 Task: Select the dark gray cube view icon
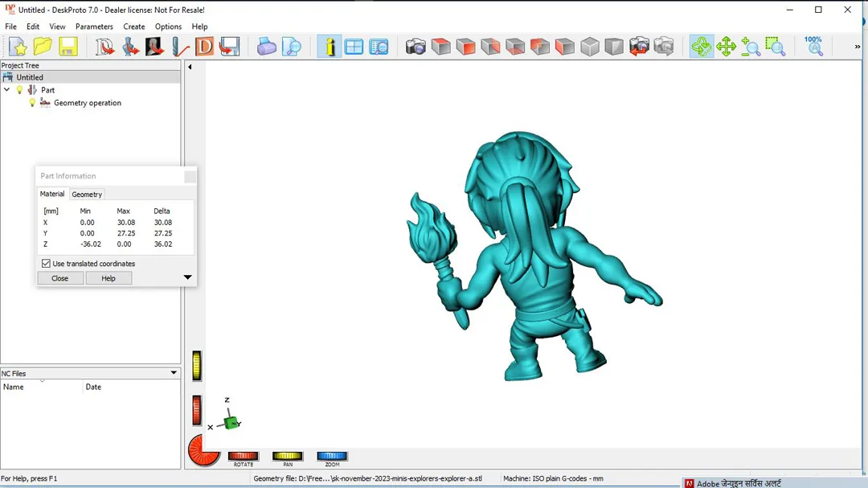614,47
